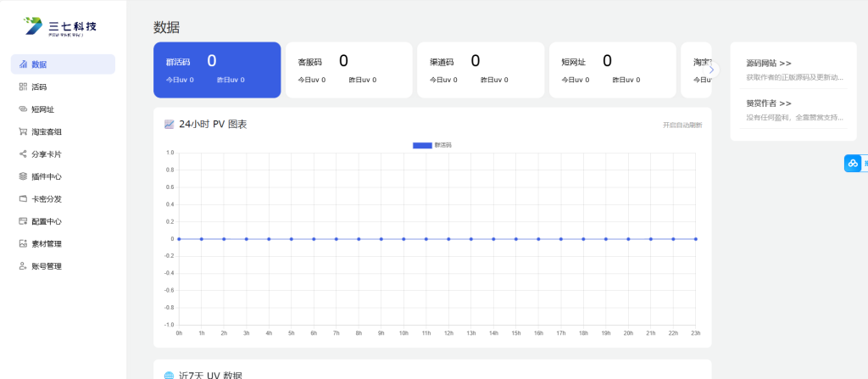Select the 渠道码 statistics card
The image size is (868, 379).
pyautogui.click(x=480, y=70)
